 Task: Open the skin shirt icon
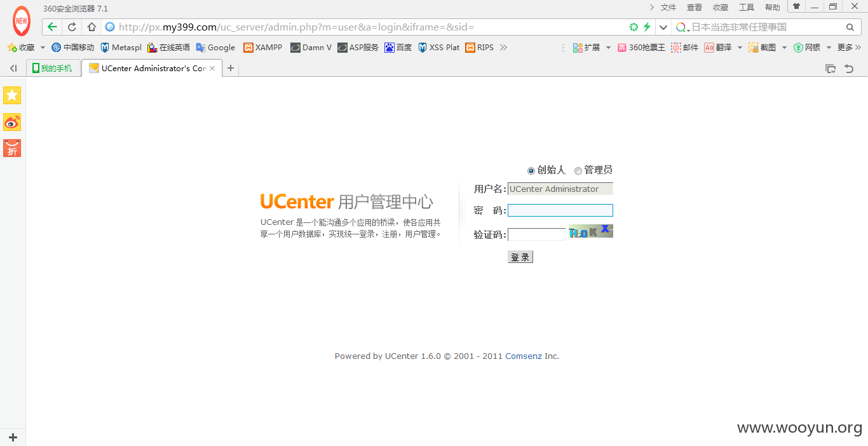[x=796, y=6]
